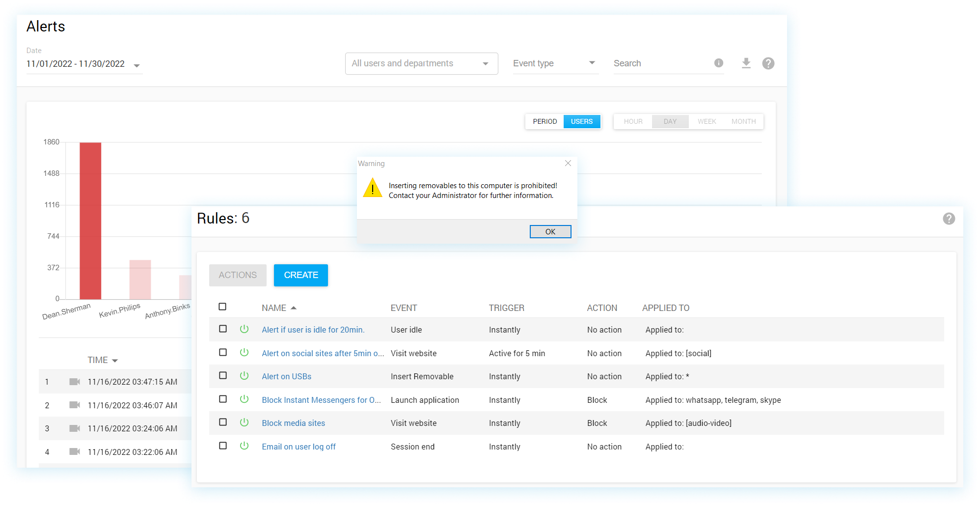980x506 pixels.
Task: Select the WEEK interval tab
Action: (707, 121)
